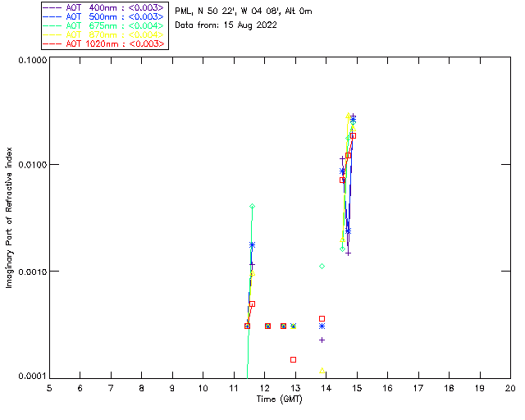Screen dimensions: 525x420
Task: Select the yellow triangle marker at the plot bottom near 14 GMT
Action: coord(322,370)
